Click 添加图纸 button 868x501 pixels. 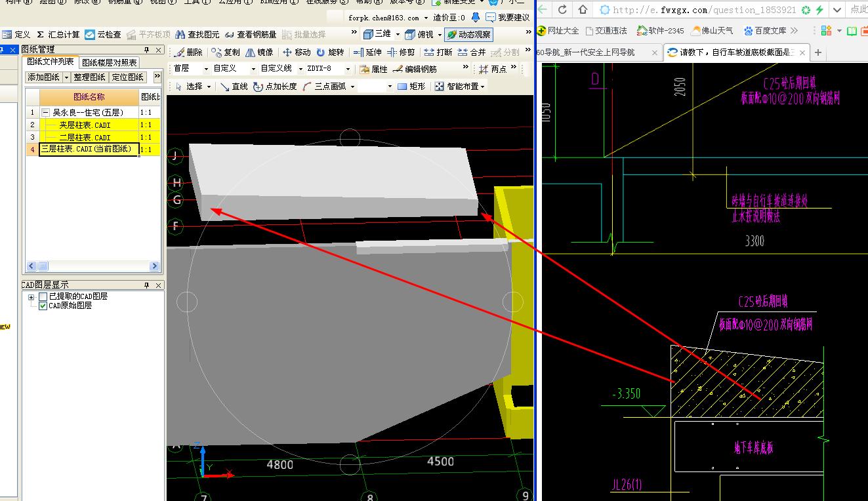pyautogui.click(x=44, y=77)
